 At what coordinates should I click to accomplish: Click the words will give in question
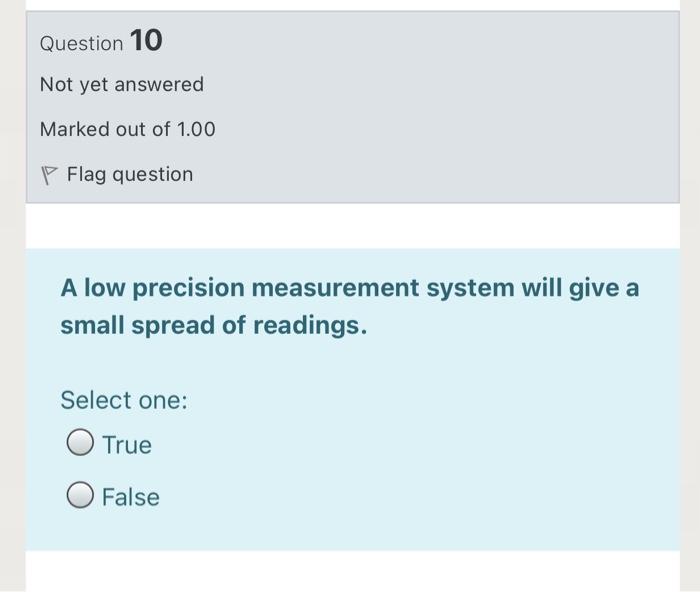[x=566, y=289]
